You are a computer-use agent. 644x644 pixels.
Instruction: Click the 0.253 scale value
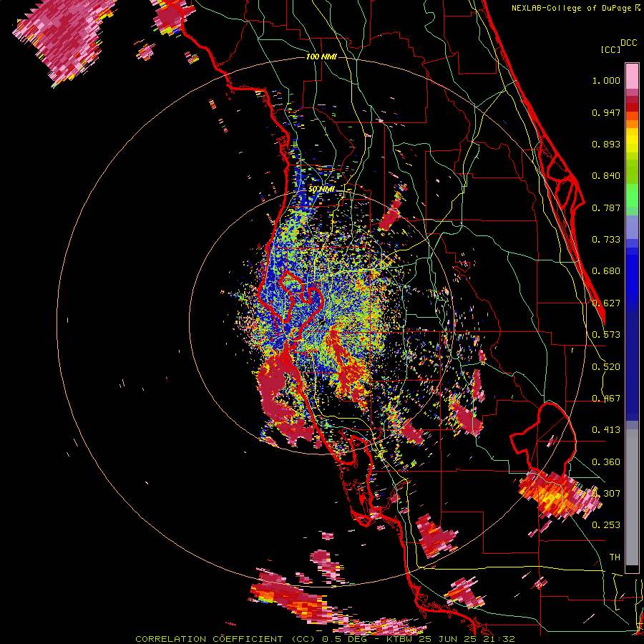(606, 525)
